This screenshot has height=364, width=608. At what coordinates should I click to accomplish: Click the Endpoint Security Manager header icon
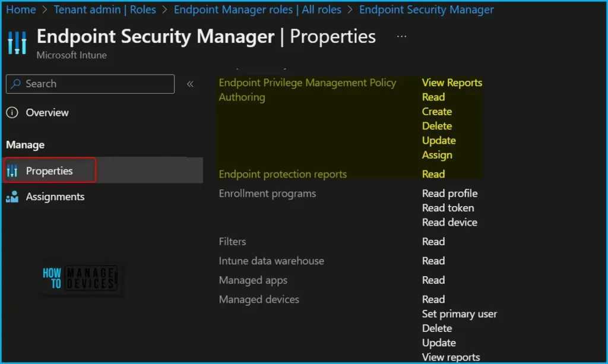pyautogui.click(x=17, y=43)
